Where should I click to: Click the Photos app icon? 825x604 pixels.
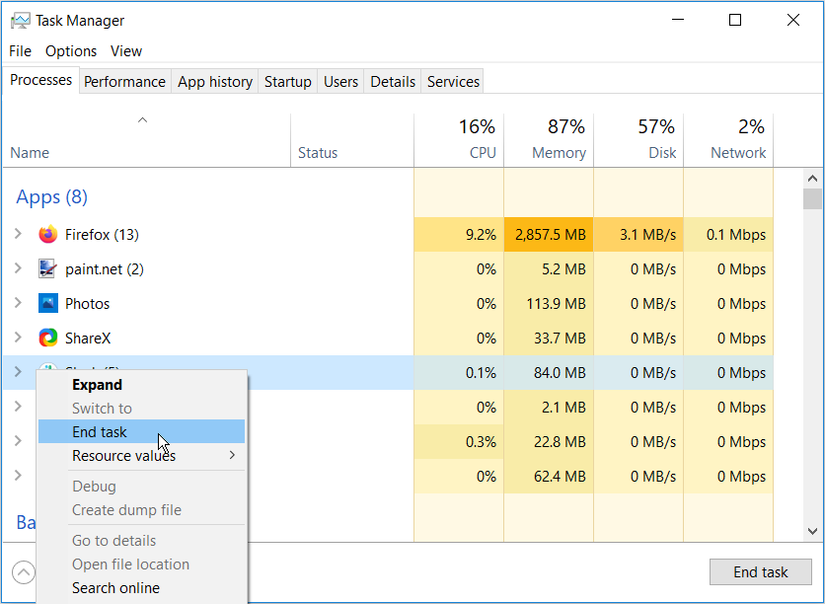coord(48,304)
